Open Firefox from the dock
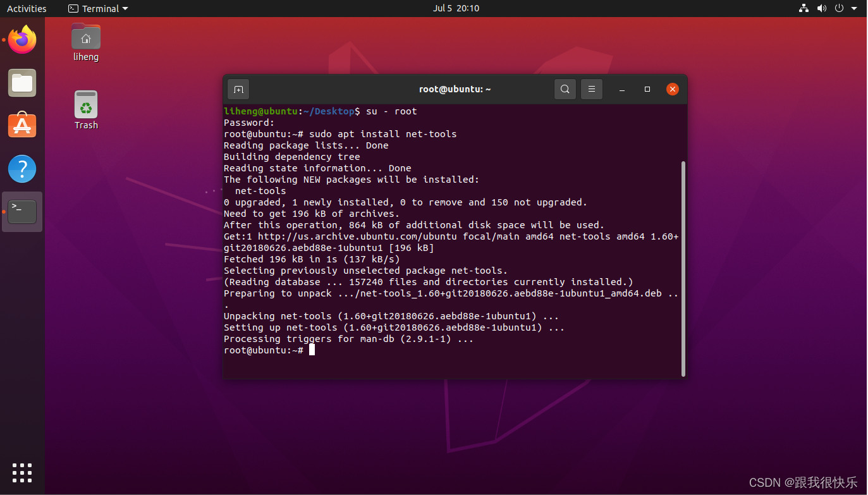The width and height of the screenshot is (868, 495). coord(22,39)
